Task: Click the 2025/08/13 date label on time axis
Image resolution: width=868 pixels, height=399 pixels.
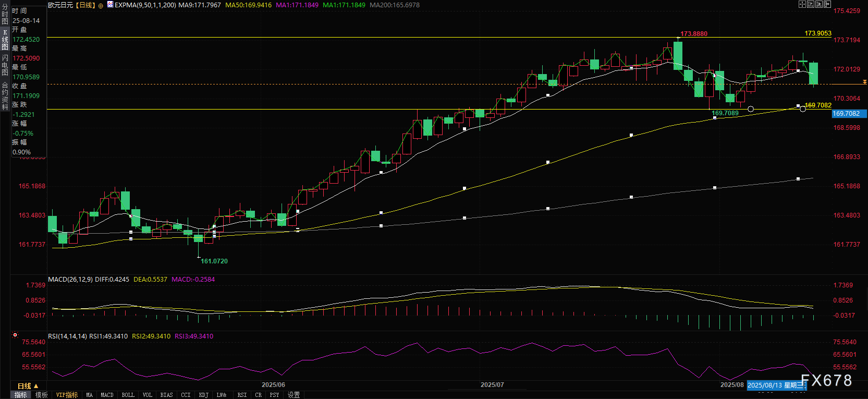Action: (x=776, y=385)
